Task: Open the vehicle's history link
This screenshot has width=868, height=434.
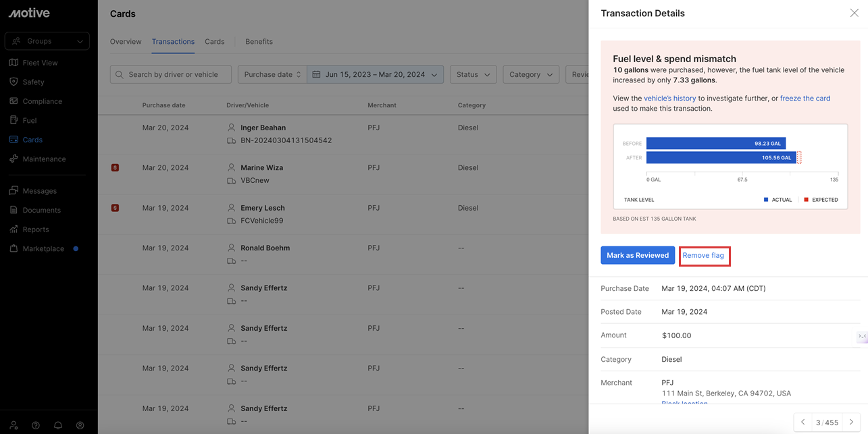Action: 669,99
